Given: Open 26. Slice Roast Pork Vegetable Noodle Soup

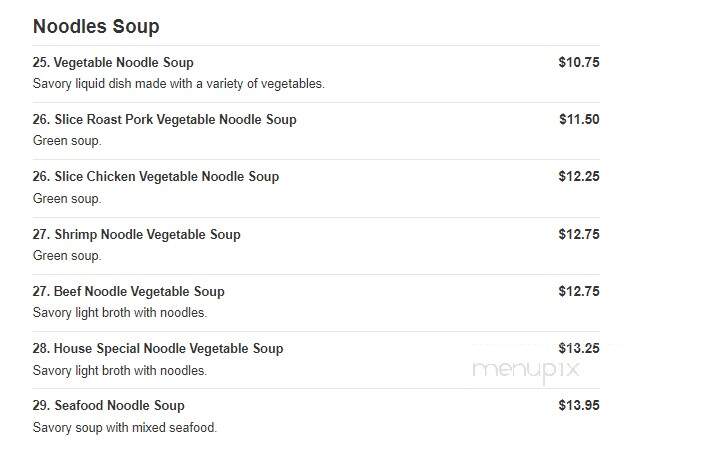Looking at the screenshot, I should (165, 120).
